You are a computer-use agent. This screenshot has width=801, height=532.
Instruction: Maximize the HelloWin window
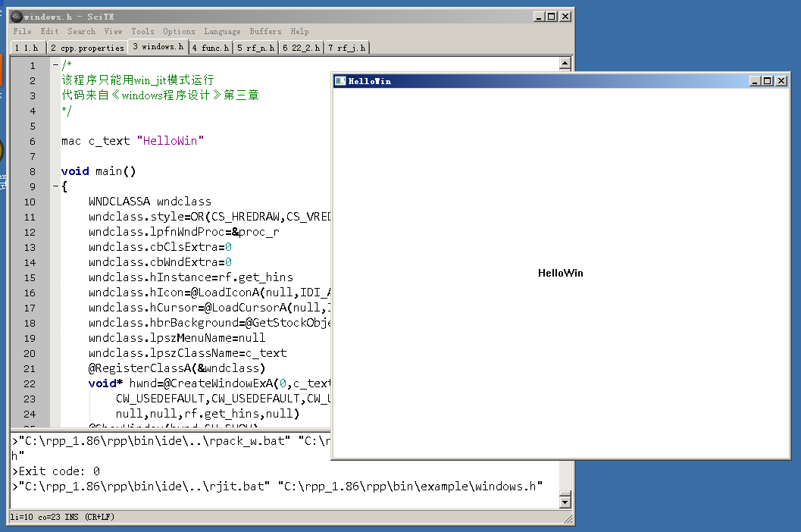(767, 81)
